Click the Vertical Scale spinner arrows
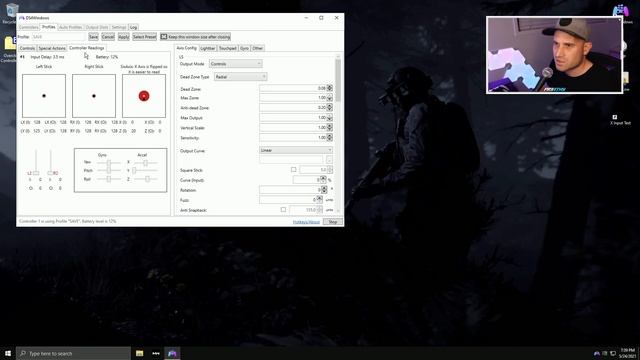640x360 pixels. click(x=330, y=127)
